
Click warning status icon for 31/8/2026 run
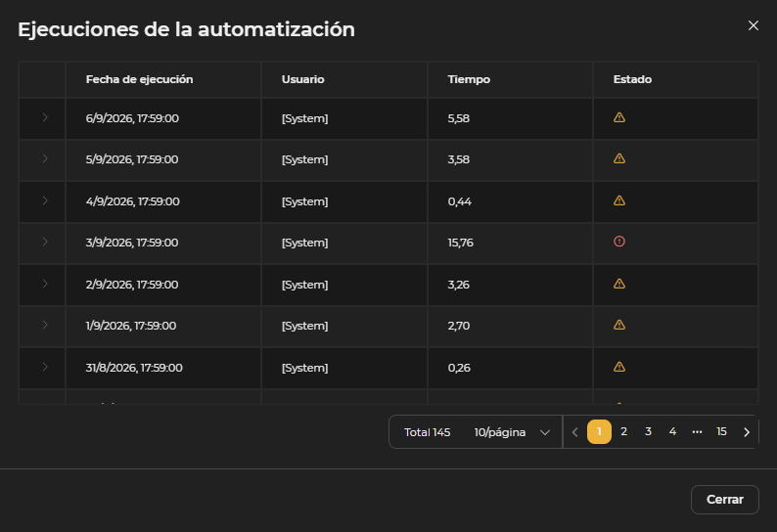tap(618, 368)
